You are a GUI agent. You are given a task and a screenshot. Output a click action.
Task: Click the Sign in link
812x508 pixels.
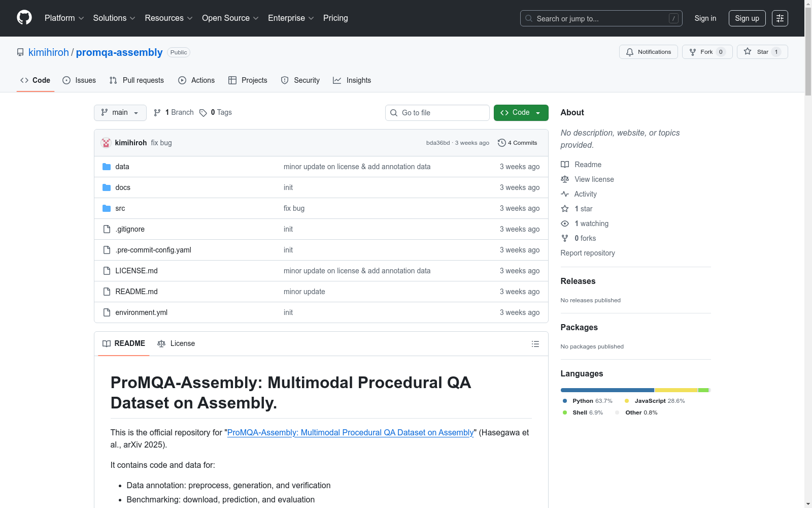pyautogui.click(x=705, y=18)
